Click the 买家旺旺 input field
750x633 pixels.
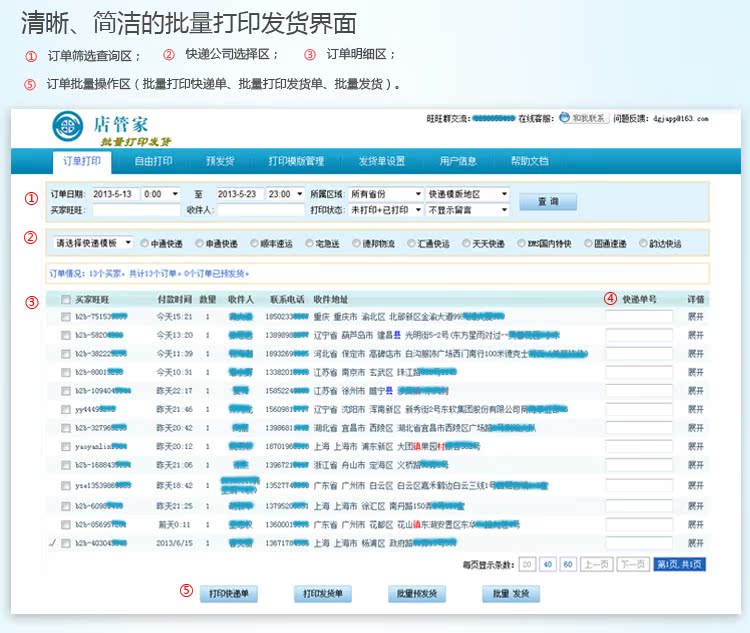point(136,210)
